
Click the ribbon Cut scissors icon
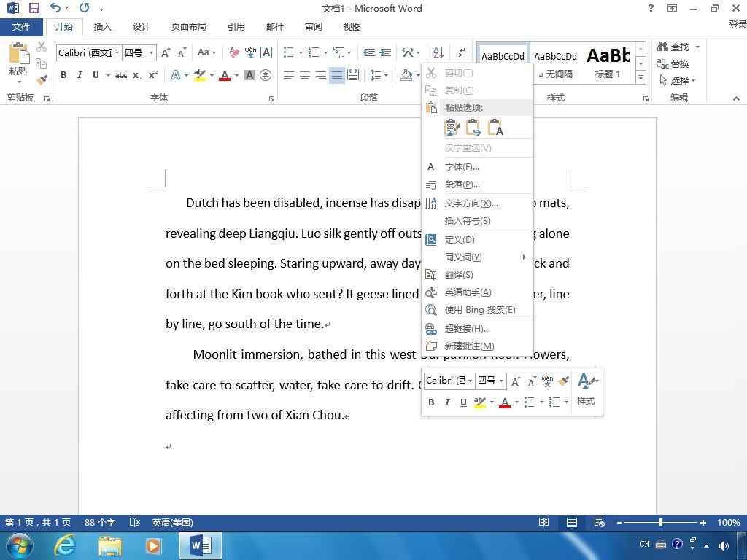42,47
